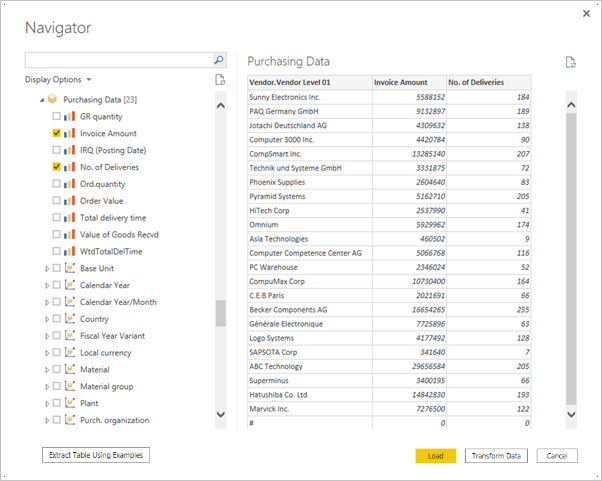
Task: Click the Plant dimension icon
Action: [69, 403]
